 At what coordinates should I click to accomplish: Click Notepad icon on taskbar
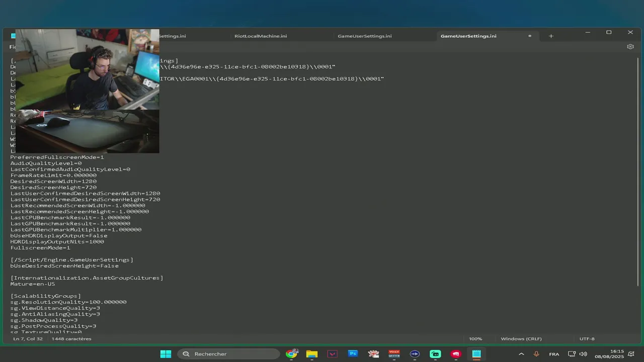point(476,354)
